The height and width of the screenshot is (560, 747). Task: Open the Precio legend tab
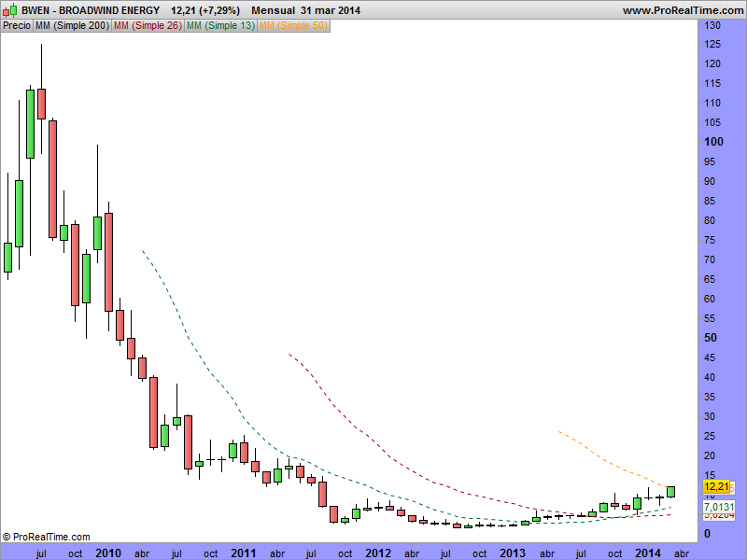[x=17, y=26]
